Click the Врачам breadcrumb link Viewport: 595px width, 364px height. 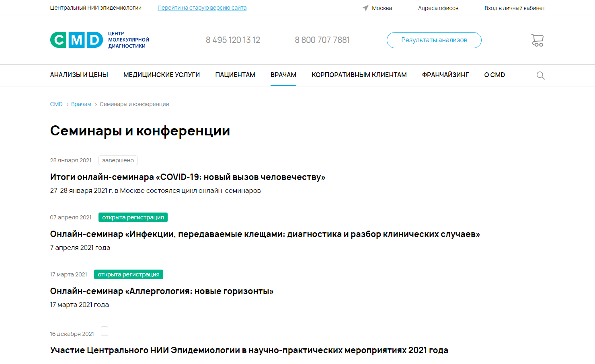[81, 104]
